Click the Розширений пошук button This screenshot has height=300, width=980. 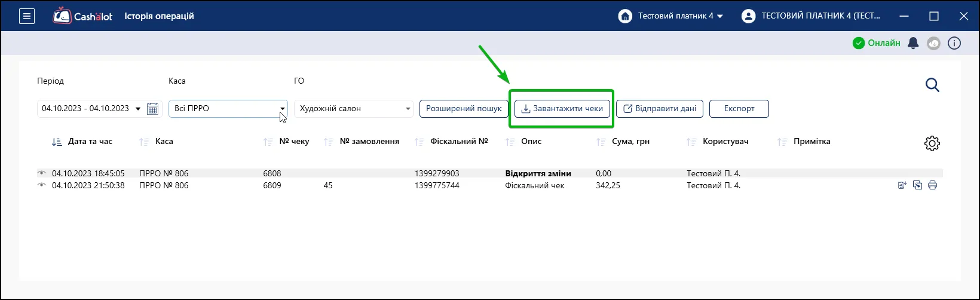click(464, 109)
